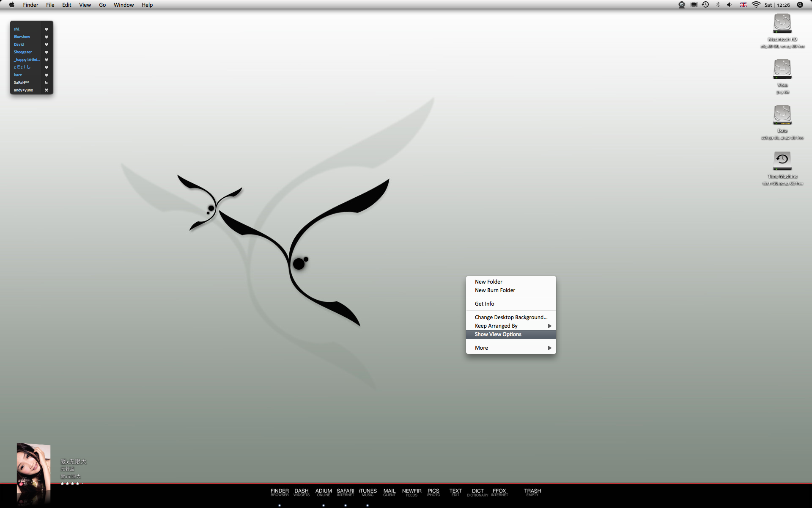Select contact David in buddy list
812x508 pixels.
19,44
